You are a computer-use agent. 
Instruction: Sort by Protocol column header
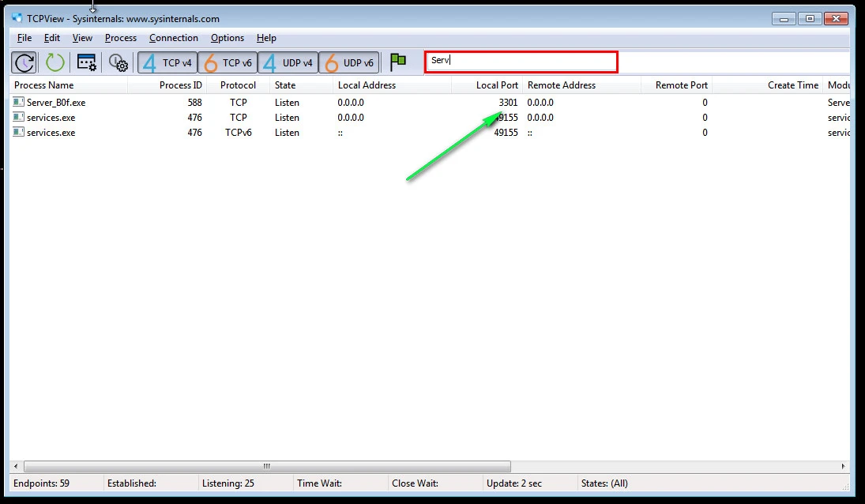(x=239, y=85)
